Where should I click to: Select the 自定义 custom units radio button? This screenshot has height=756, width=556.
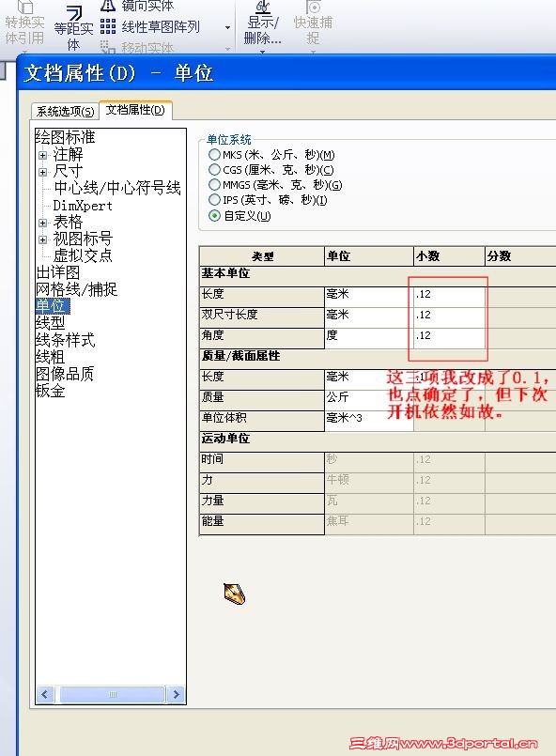214,215
